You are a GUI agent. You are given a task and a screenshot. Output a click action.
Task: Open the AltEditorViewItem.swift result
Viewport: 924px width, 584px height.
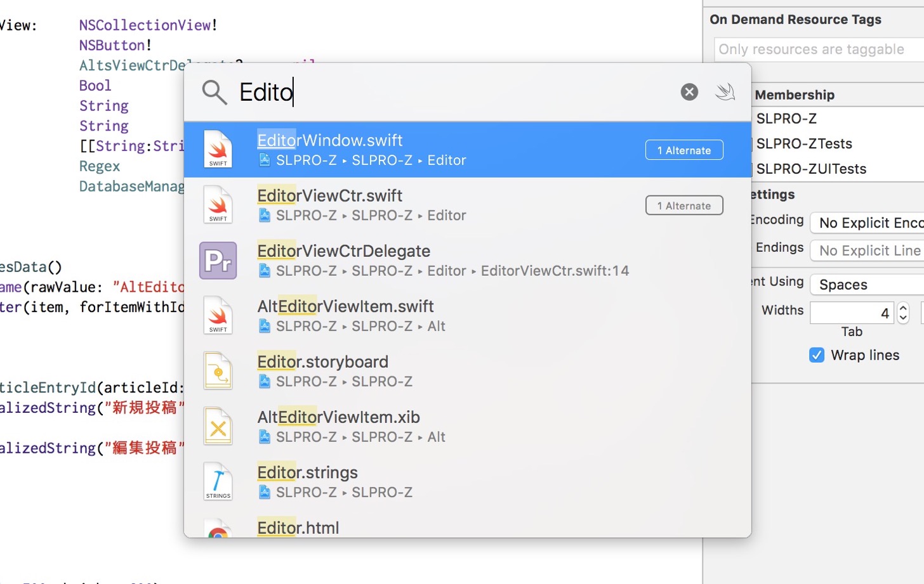pyautogui.click(x=468, y=315)
